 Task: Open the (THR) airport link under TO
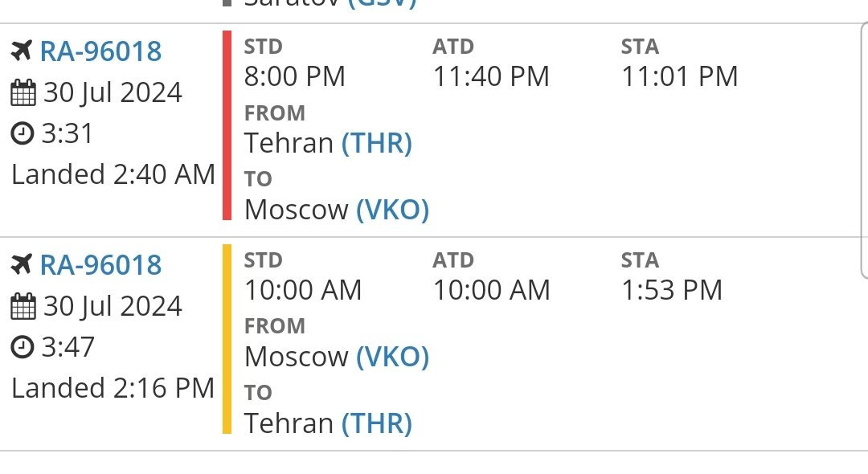tap(377, 423)
